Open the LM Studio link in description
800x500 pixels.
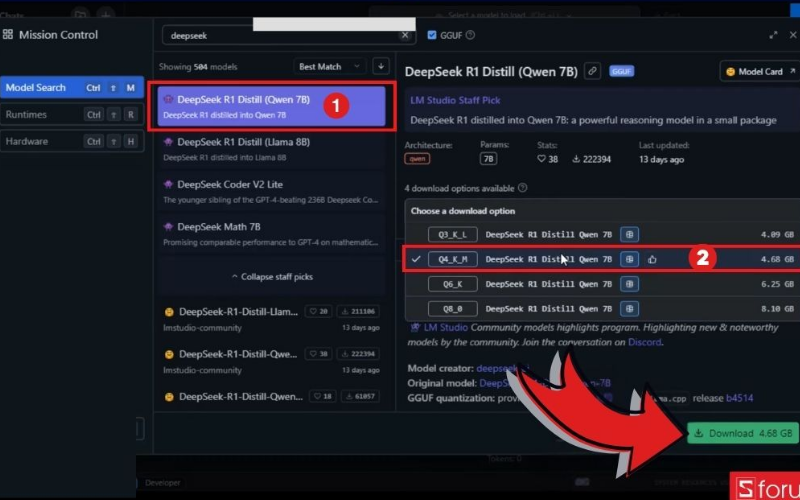tap(445, 327)
